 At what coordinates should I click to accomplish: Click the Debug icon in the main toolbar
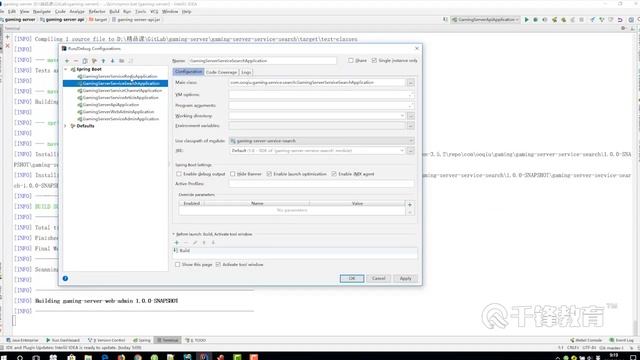point(536,20)
